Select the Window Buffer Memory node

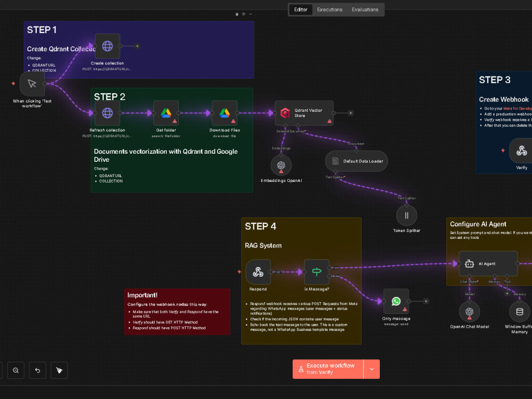click(x=519, y=311)
